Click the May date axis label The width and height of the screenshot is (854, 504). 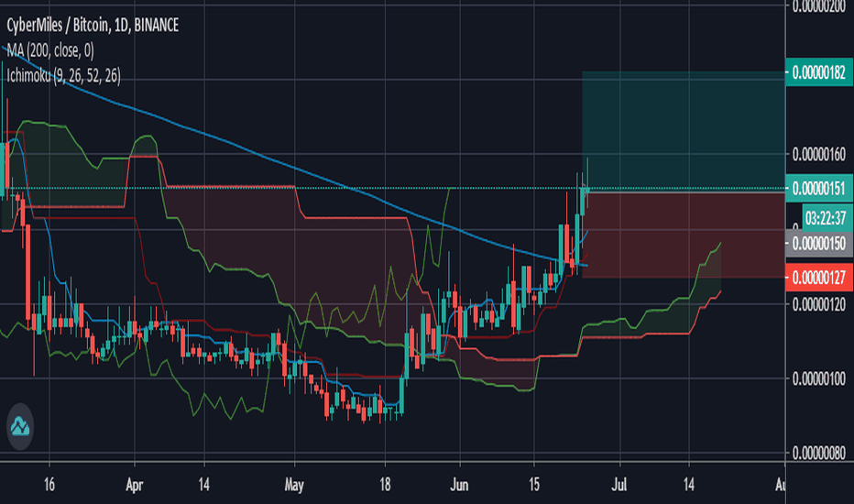294,485
